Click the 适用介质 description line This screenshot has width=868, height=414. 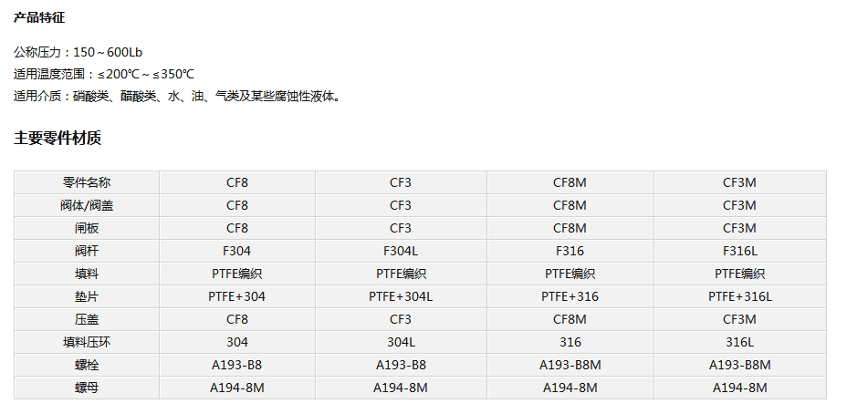point(178,97)
